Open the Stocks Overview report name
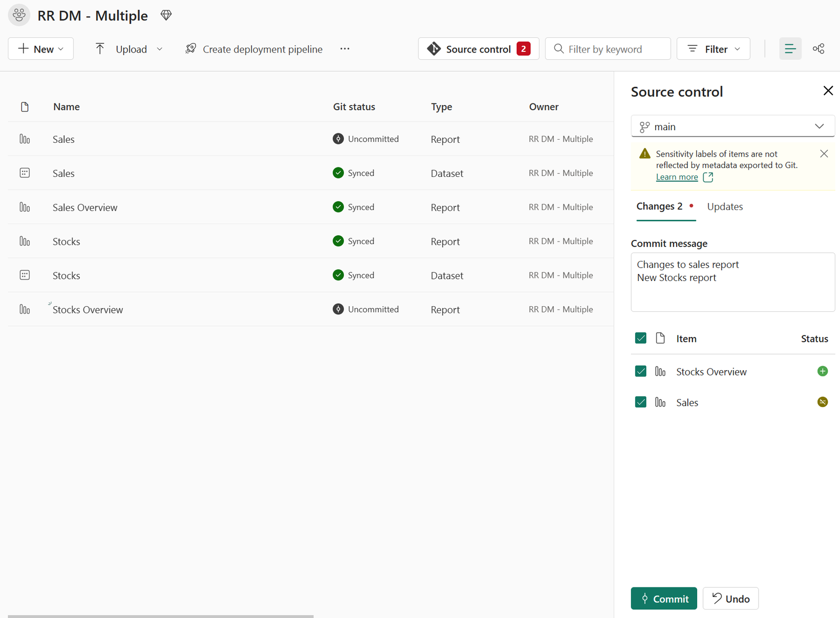Image resolution: width=840 pixels, height=618 pixels. 88,310
